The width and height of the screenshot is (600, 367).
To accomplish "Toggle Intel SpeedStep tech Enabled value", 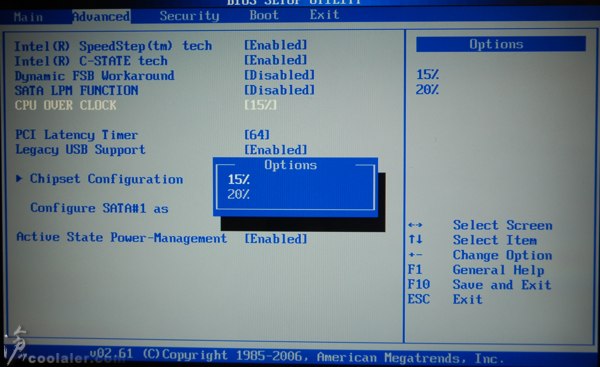I will pos(276,45).
